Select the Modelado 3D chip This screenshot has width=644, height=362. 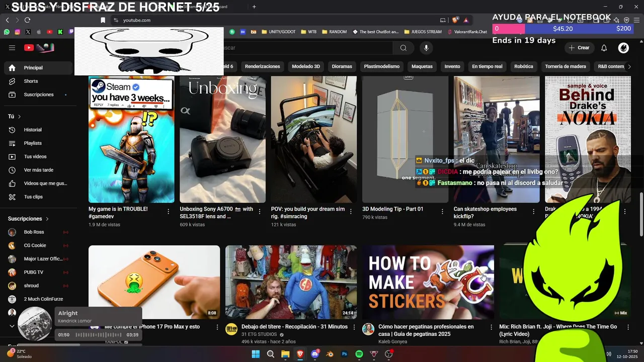306,66
